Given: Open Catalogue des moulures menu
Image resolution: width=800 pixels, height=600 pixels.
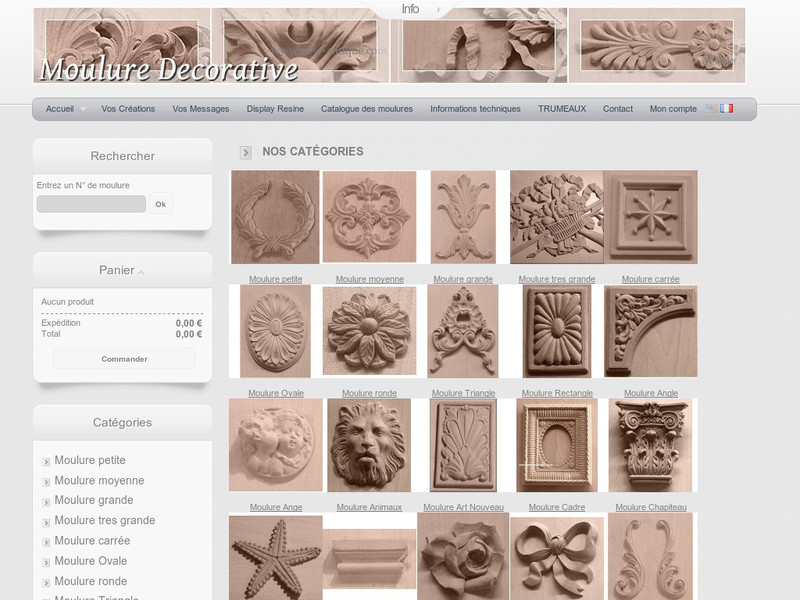Looking at the screenshot, I should coord(367,109).
